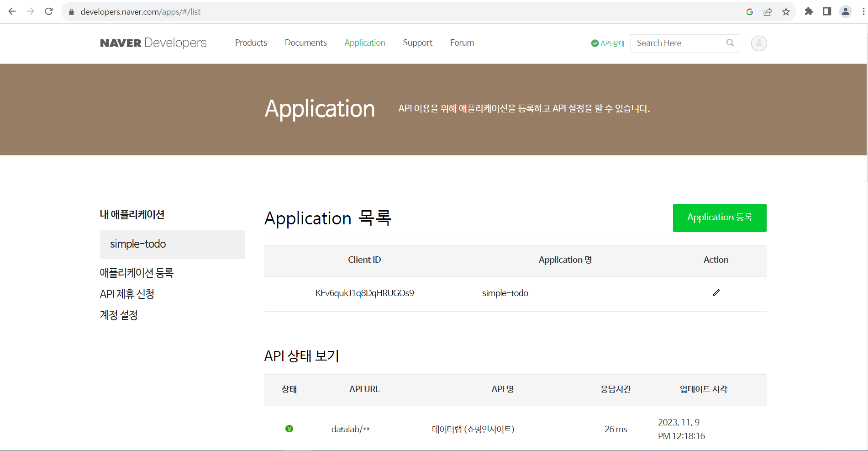Click the Action column header
Viewport: 868px width, 451px height.
[x=716, y=260]
